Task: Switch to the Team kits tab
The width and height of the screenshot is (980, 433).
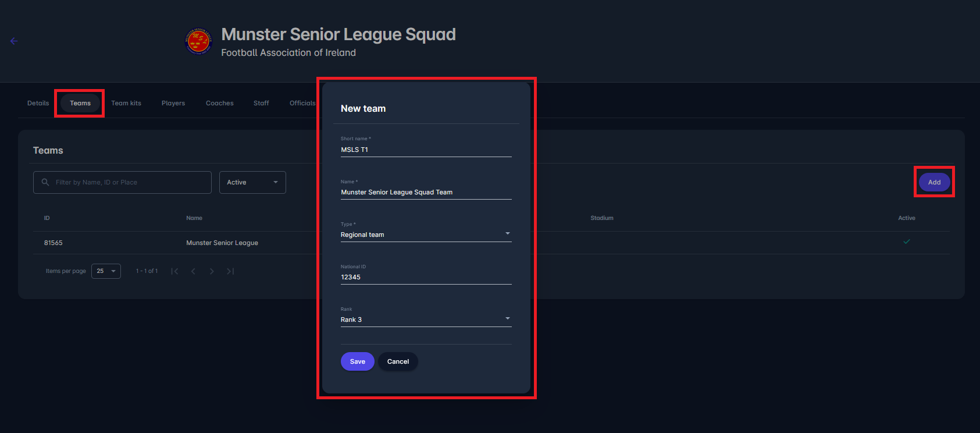Action: pos(126,103)
